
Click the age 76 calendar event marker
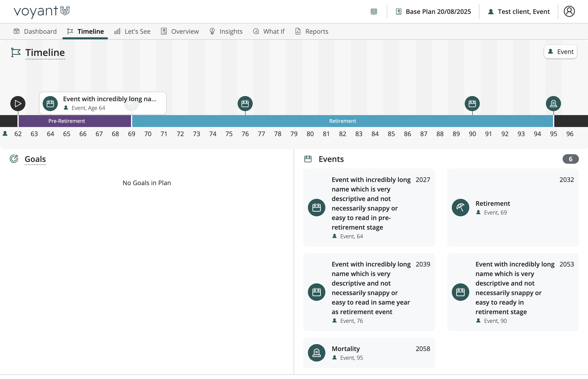coord(245,104)
